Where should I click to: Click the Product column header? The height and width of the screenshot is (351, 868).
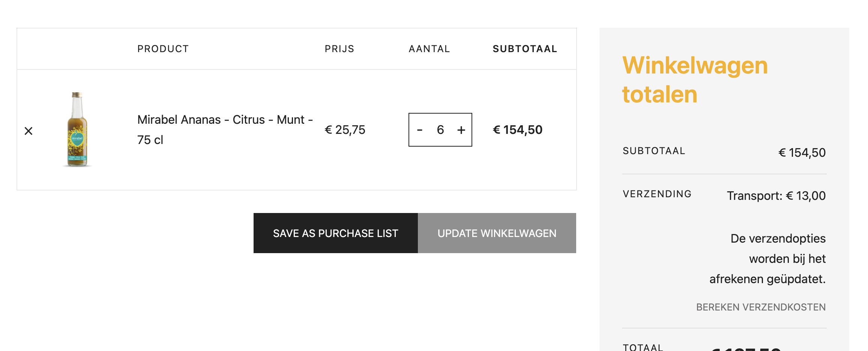(x=163, y=49)
